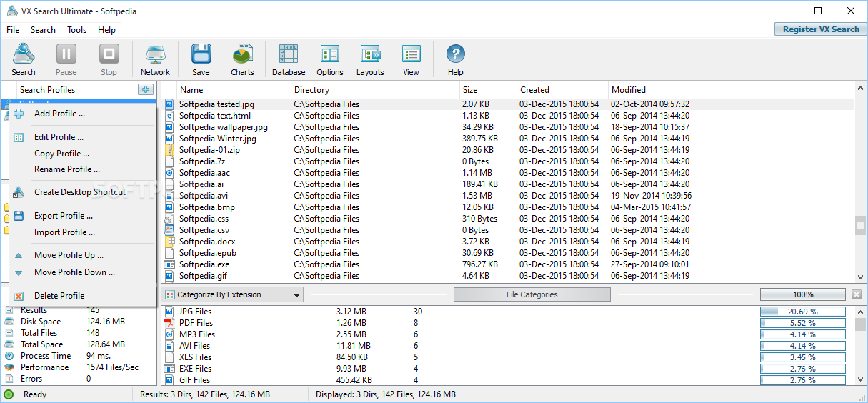Select the Softpedia.bmp row
The height and width of the screenshot is (403, 868).
[x=508, y=207]
